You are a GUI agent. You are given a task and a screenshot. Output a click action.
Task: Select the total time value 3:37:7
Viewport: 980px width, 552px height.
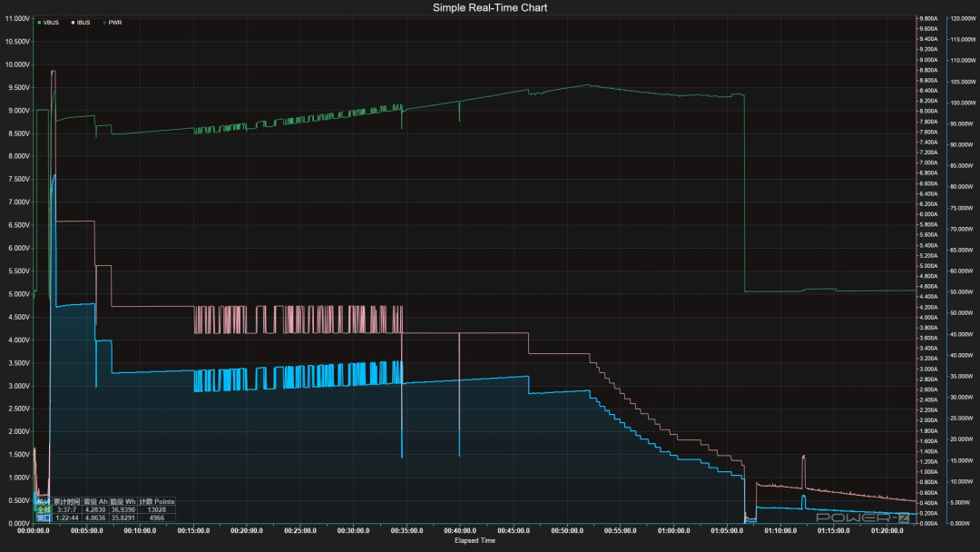click(67, 509)
